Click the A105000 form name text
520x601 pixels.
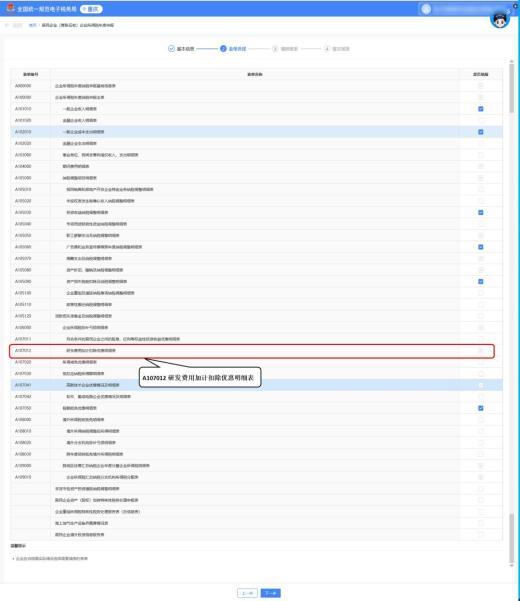tap(80, 178)
